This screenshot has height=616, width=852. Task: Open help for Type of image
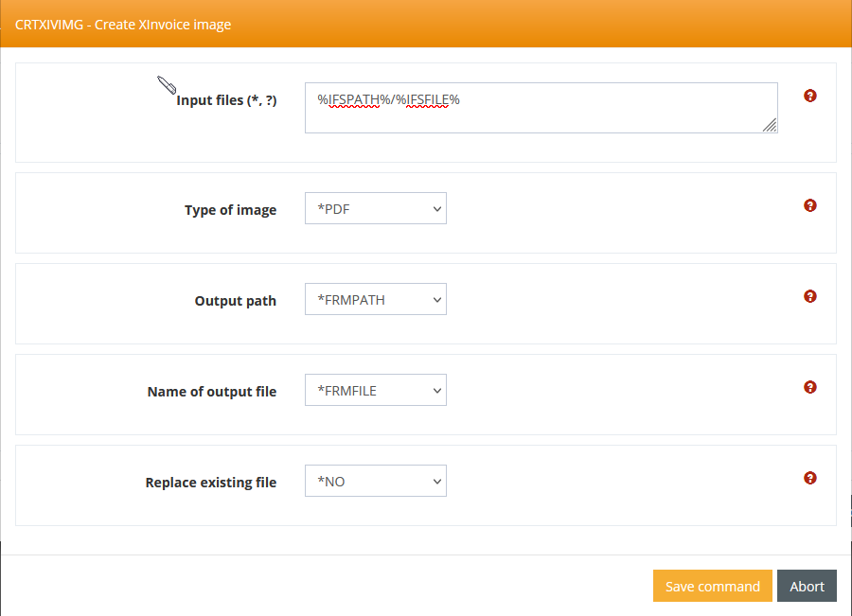click(810, 205)
